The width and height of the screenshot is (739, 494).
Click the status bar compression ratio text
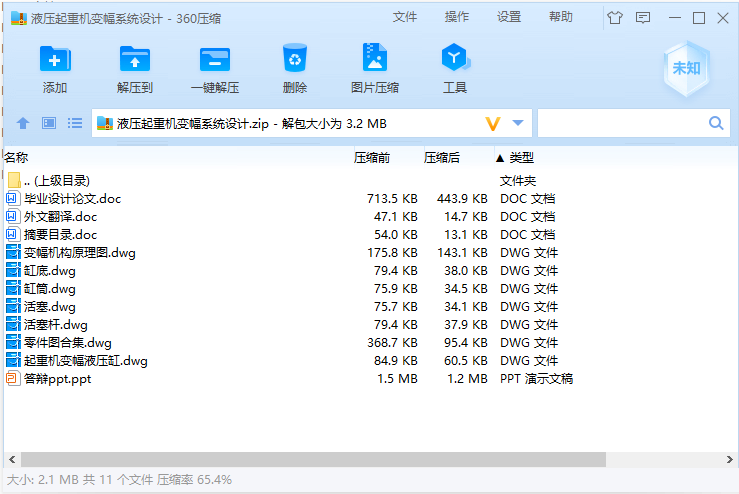pos(194,480)
